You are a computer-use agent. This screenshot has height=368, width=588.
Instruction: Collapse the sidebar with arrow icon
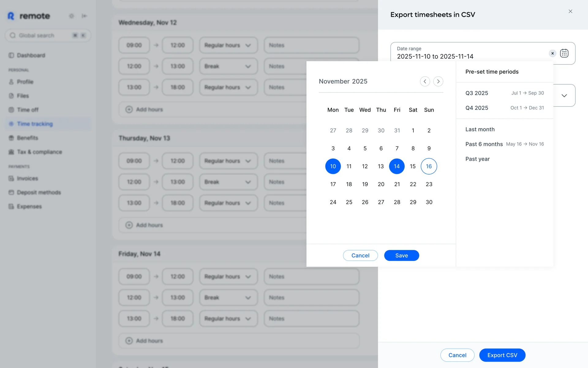tap(84, 16)
